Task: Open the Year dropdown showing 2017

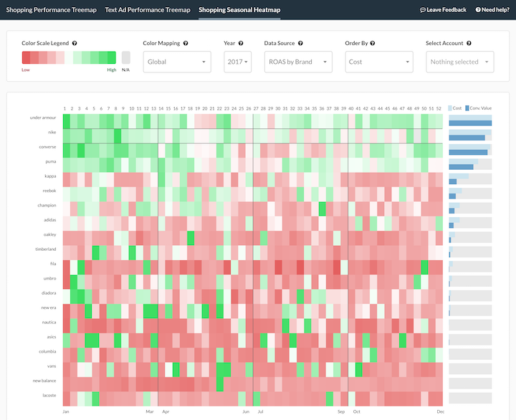Action: click(x=238, y=62)
